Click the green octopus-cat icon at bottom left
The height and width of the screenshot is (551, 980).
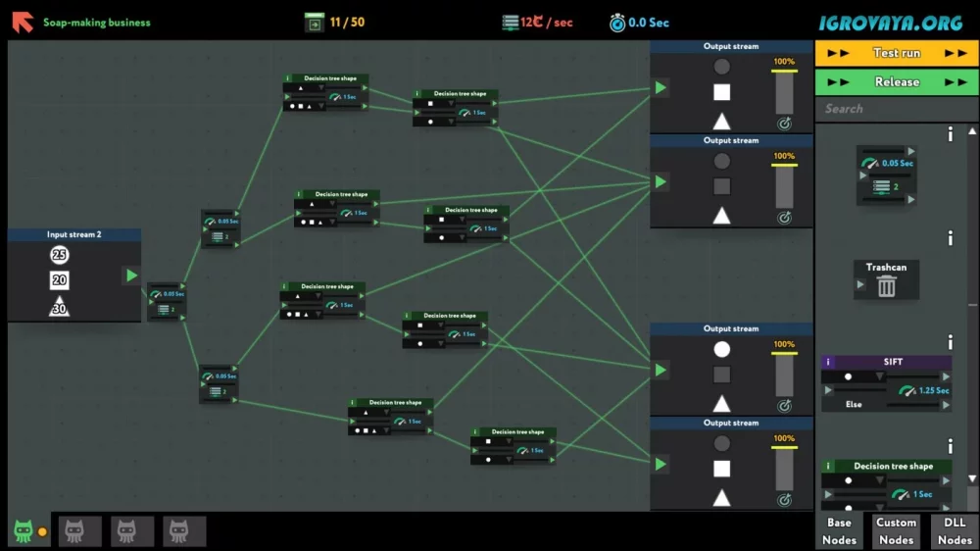pos(24,531)
